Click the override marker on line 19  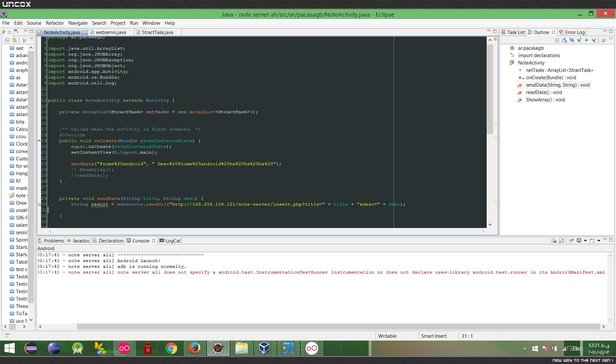click(39, 140)
